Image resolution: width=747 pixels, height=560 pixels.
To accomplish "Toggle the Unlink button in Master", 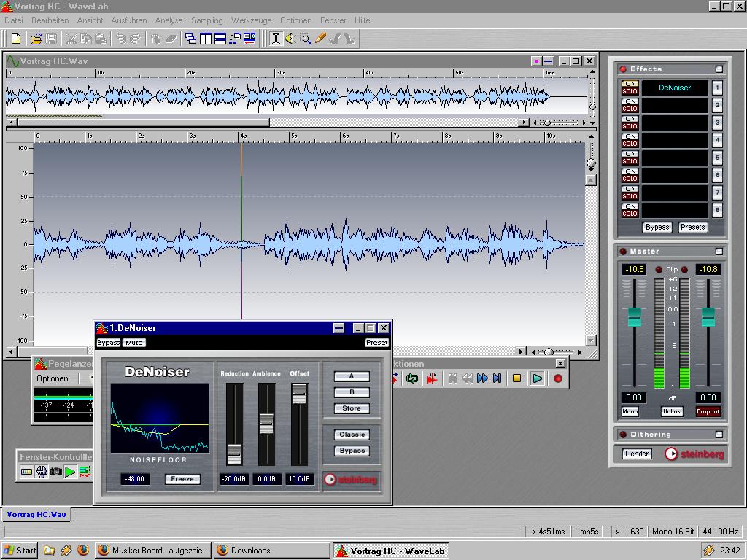I will click(x=672, y=411).
